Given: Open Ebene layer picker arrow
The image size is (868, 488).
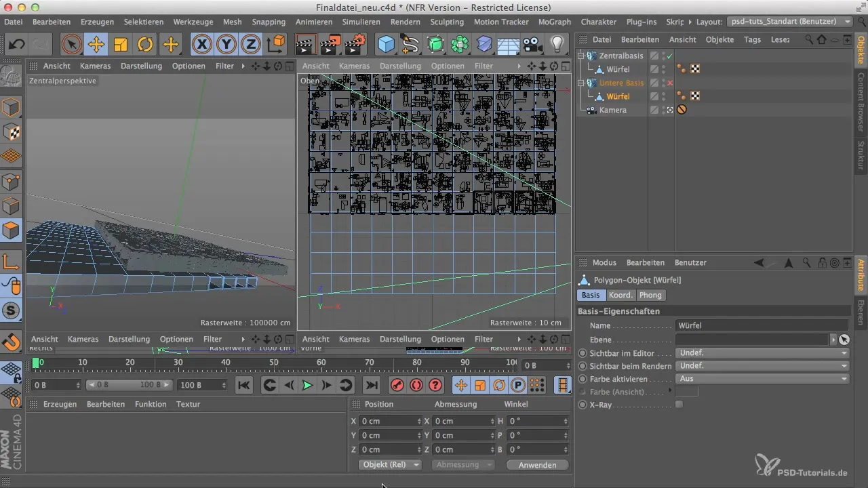Looking at the screenshot, I should coord(833,340).
